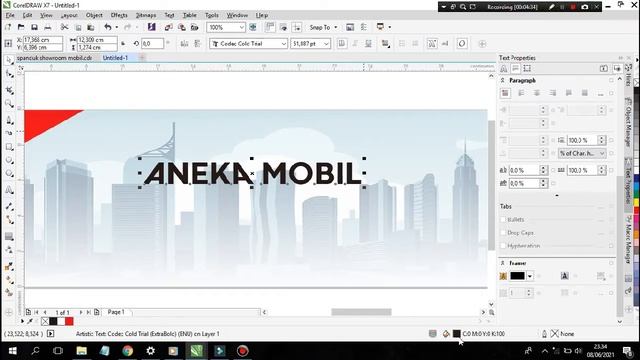Click the Mirror horizontally icon
This screenshot has height=360, width=640.
pos(184,44)
